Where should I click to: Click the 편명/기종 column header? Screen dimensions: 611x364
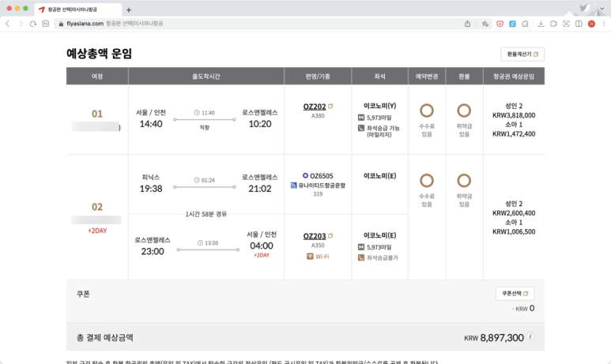[318, 77]
